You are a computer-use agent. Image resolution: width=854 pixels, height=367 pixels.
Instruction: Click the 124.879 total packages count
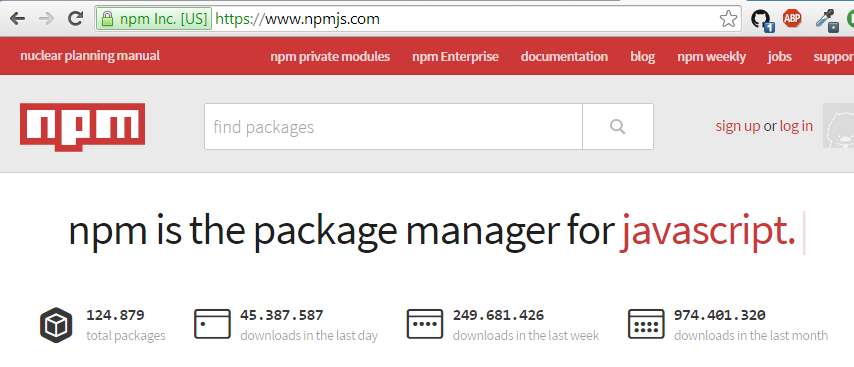click(115, 315)
